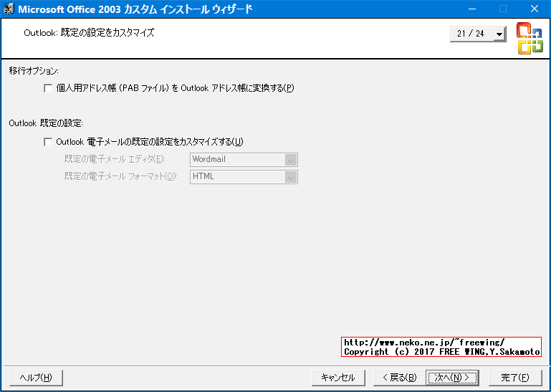Click the 'Outlook: 既定の設定をカスタマイズ' page heading
551x392 pixels.
pyautogui.click(x=89, y=33)
